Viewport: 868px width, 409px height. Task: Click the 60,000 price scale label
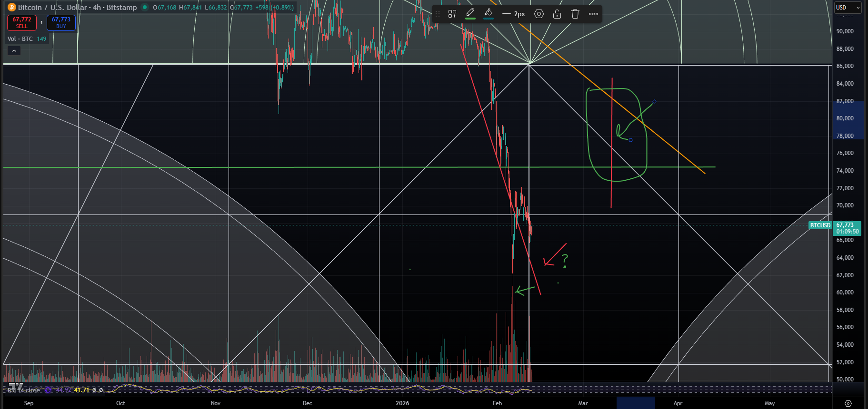coord(845,292)
